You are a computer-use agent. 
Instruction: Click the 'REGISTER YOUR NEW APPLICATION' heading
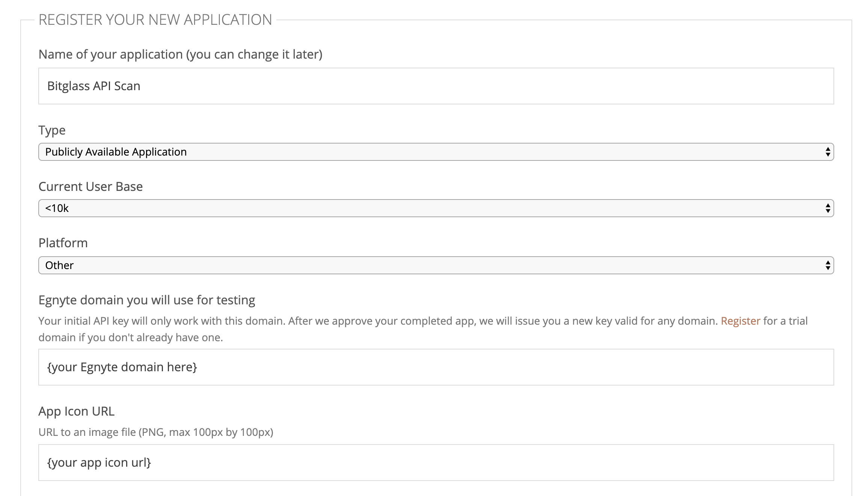pos(155,20)
